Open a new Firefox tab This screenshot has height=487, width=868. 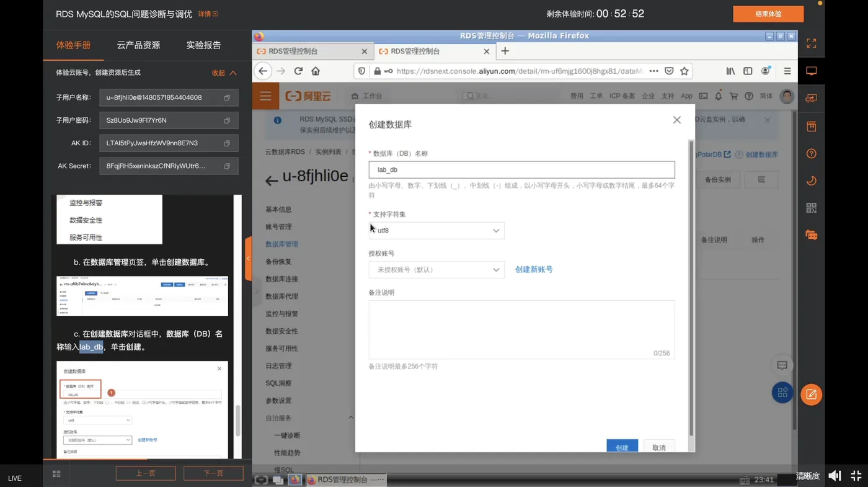point(505,51)
